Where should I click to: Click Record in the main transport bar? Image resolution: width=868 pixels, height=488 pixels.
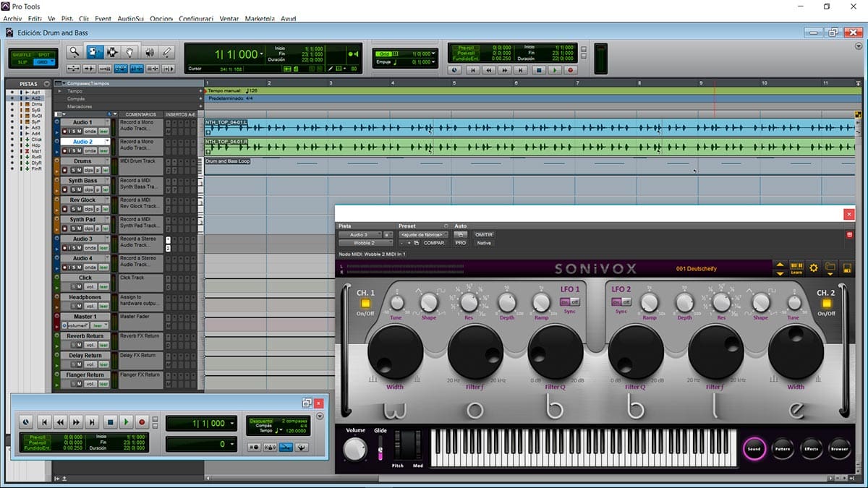[571, 70]
